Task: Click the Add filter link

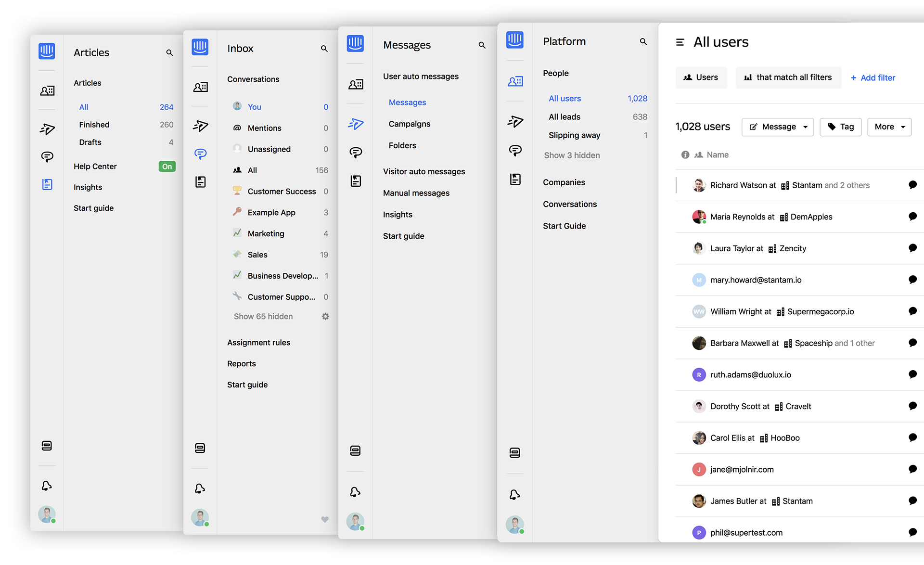Action: 873,78
